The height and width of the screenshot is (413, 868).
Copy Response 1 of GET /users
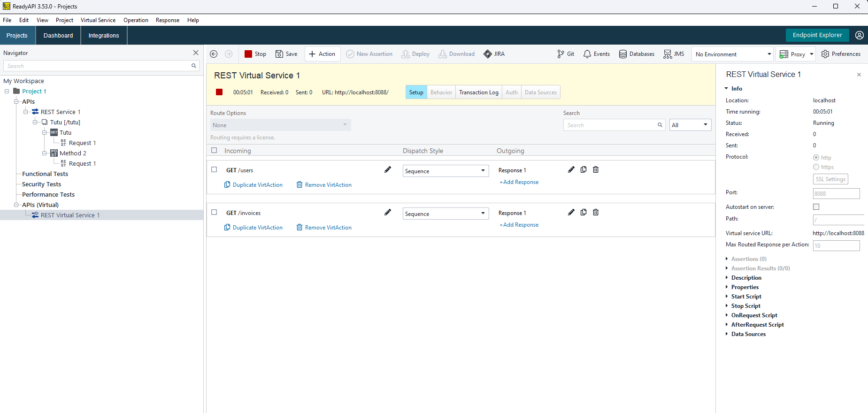coord(584,170)
